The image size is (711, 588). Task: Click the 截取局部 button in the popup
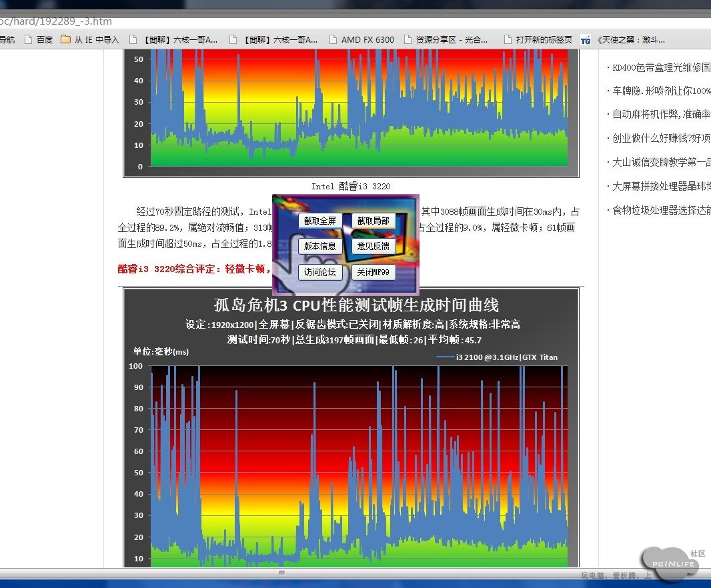click(x=374, y=221)
